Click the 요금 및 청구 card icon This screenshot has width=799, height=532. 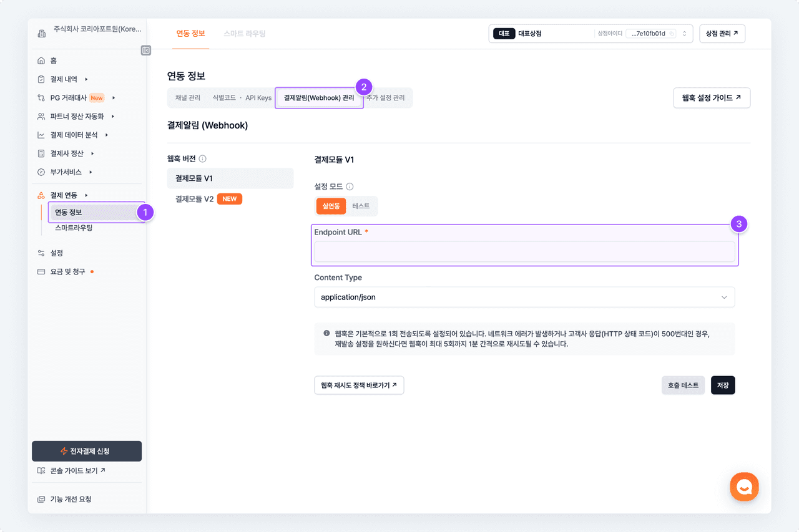click(x=41, y=272)
